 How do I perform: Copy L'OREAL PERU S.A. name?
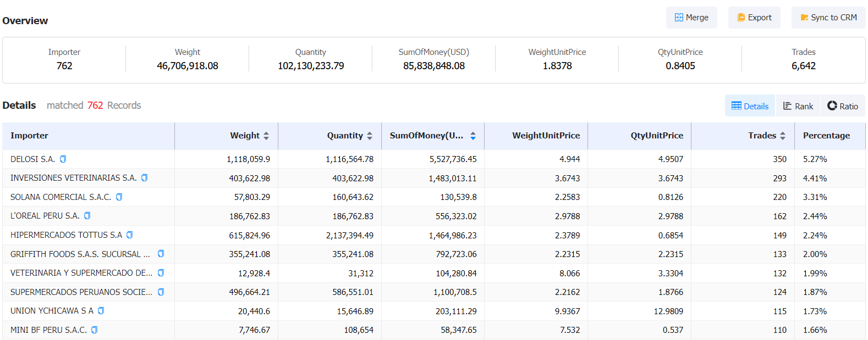click(x=87, y=216)
